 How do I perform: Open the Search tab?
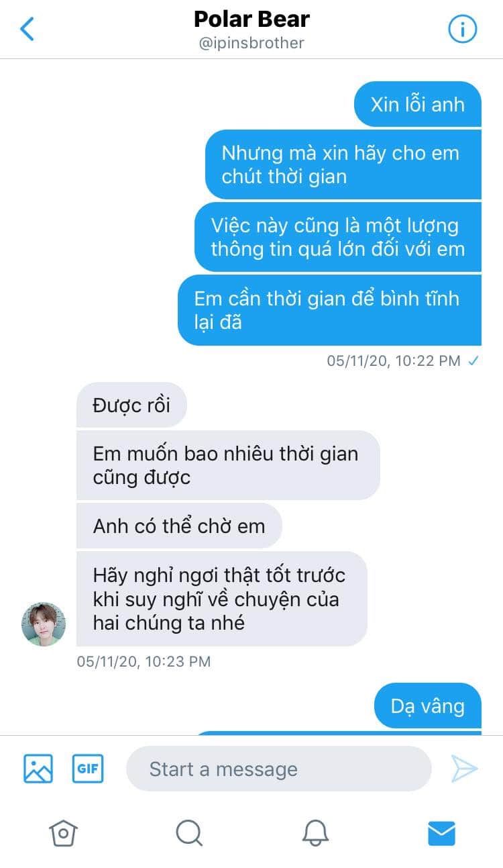(x=189, y=833)
